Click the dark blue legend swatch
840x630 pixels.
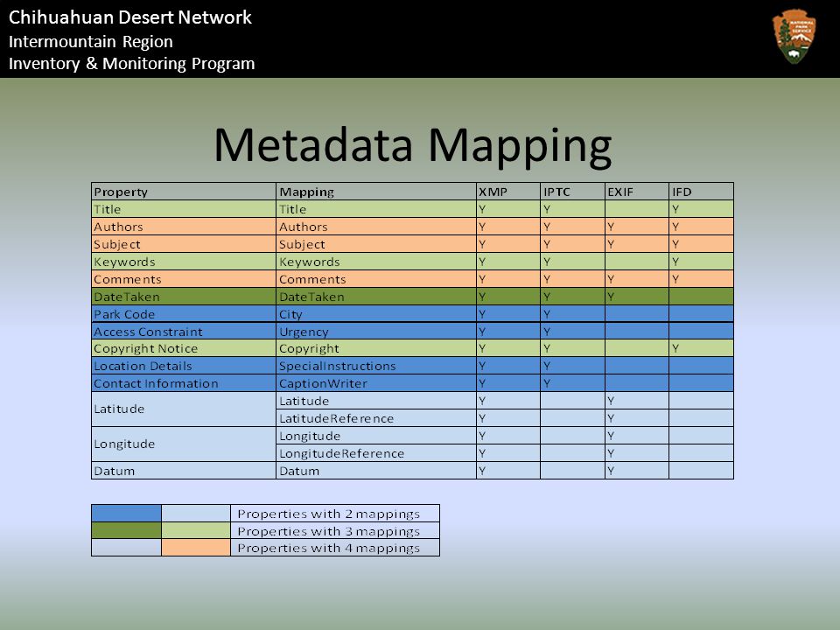click(126, 514)
